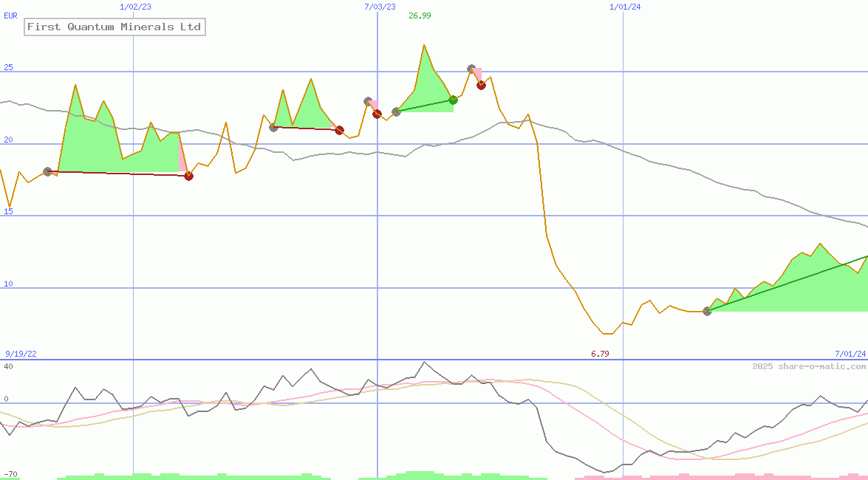Click the 7/01/24 end date label
The image size is (868, 480).
tap(850, 353)
